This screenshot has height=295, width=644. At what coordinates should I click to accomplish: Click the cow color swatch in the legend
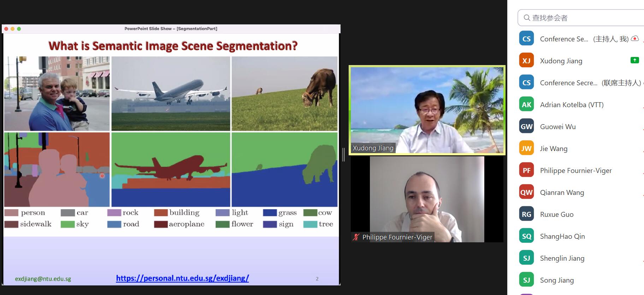click(310, 213)
